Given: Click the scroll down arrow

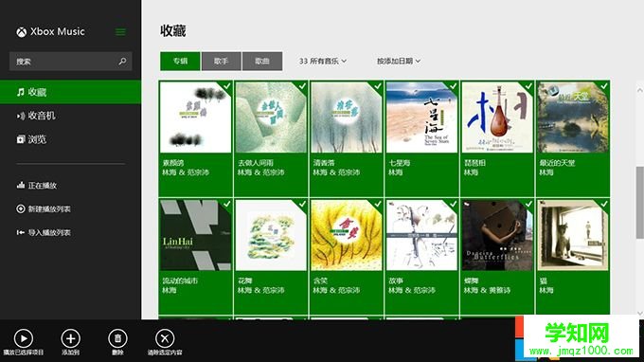Looking at the screenshot, I should (640, 313).
